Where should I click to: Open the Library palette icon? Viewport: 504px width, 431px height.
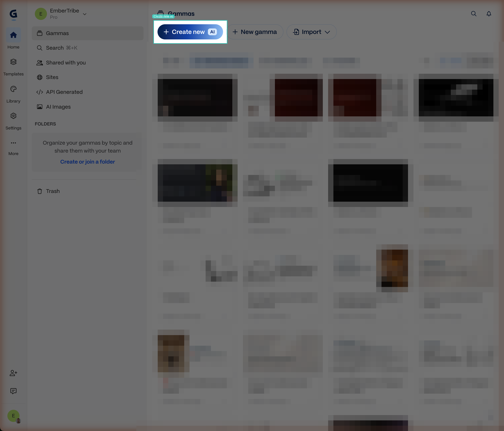point(13,89)
